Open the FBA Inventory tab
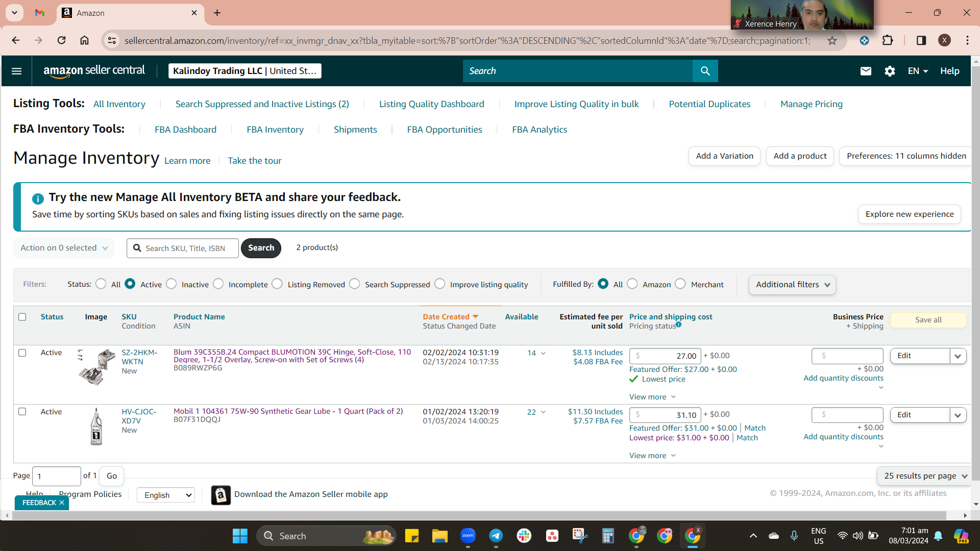 point(275,130)
